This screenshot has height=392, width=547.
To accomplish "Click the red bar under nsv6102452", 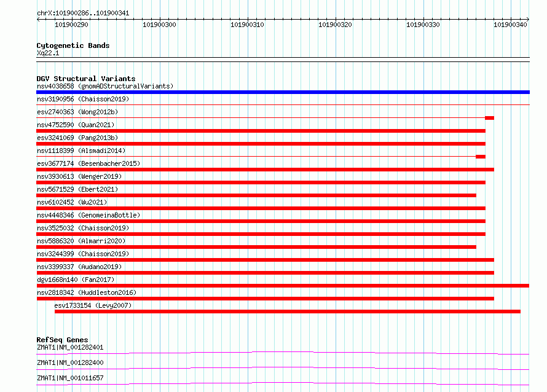I will (261, 208).
